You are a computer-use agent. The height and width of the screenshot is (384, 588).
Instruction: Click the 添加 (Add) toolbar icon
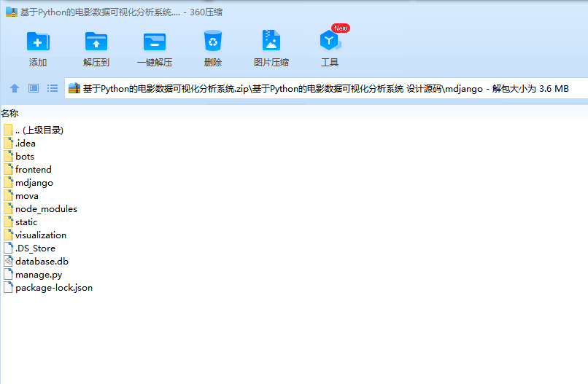[x=38, y=42]
